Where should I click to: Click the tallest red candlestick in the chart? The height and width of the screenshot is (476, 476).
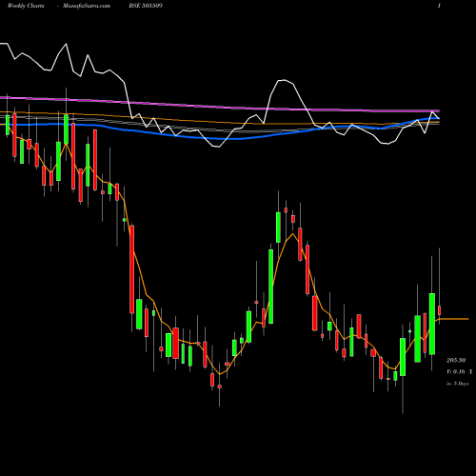click(x=131, y=269)
